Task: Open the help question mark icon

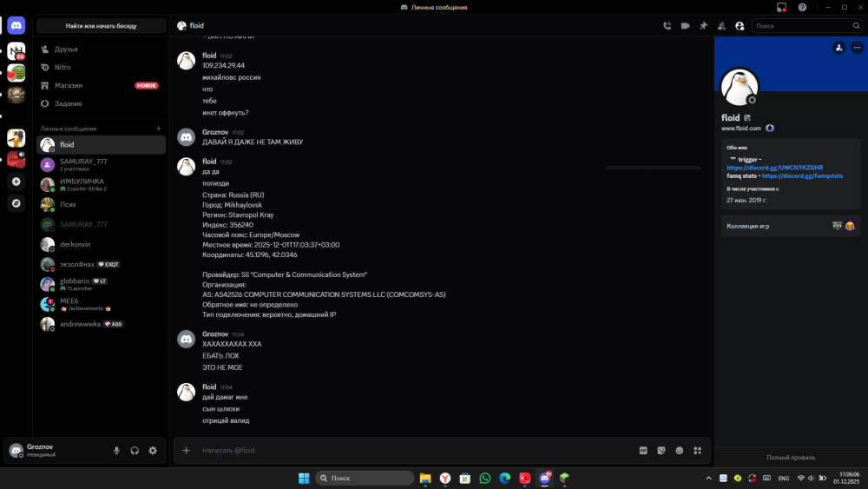Action: (802, 7)
